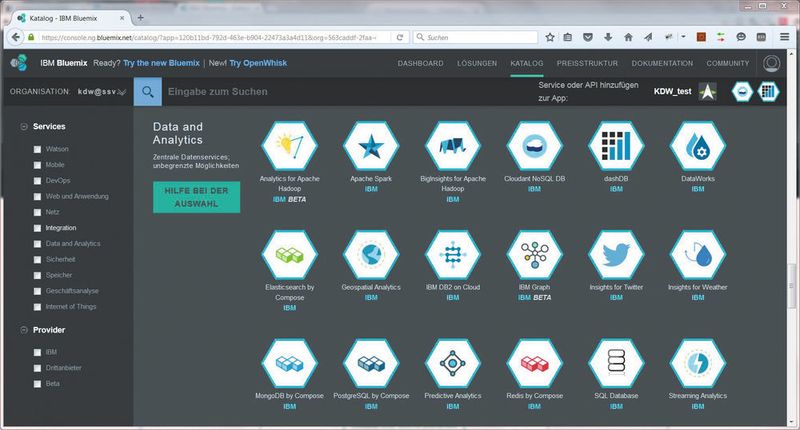
Task: Enable the Internet of Things filter
Action: point(37,308)
